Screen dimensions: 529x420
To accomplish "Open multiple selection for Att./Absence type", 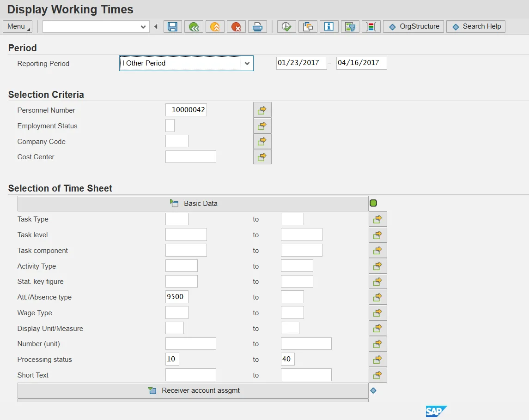I will click(378, 297).
